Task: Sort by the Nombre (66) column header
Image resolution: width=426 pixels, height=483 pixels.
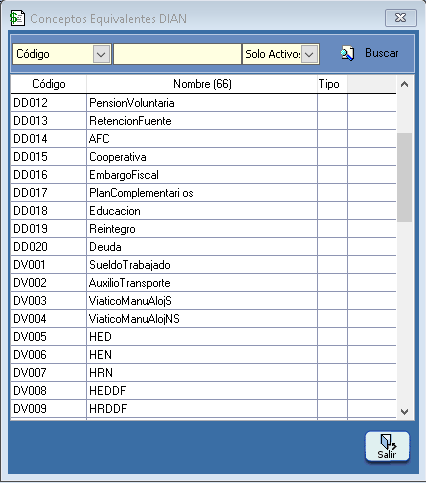Action: coord(202,84)
